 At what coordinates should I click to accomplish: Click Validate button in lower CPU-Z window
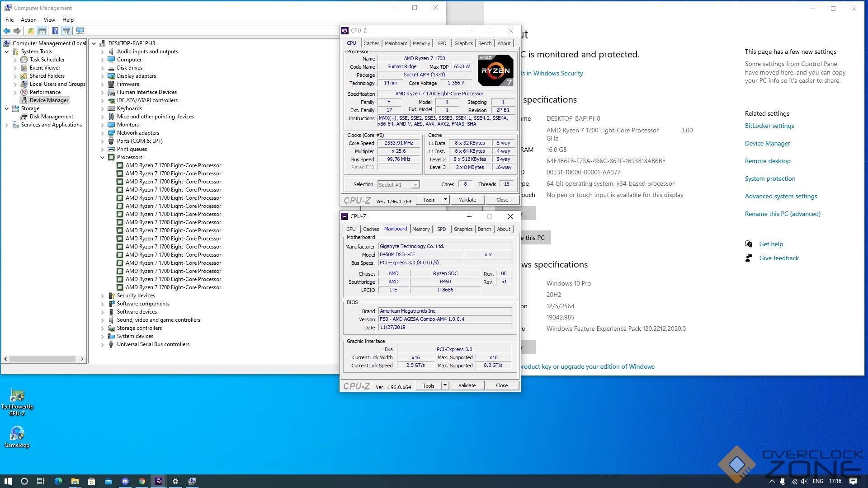pos(467,385)
